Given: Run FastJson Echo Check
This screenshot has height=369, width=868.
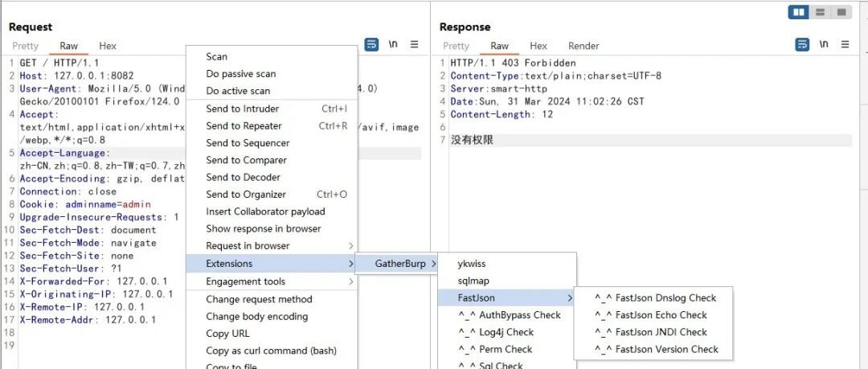Looking at the screenshot, I should [653, 315].
